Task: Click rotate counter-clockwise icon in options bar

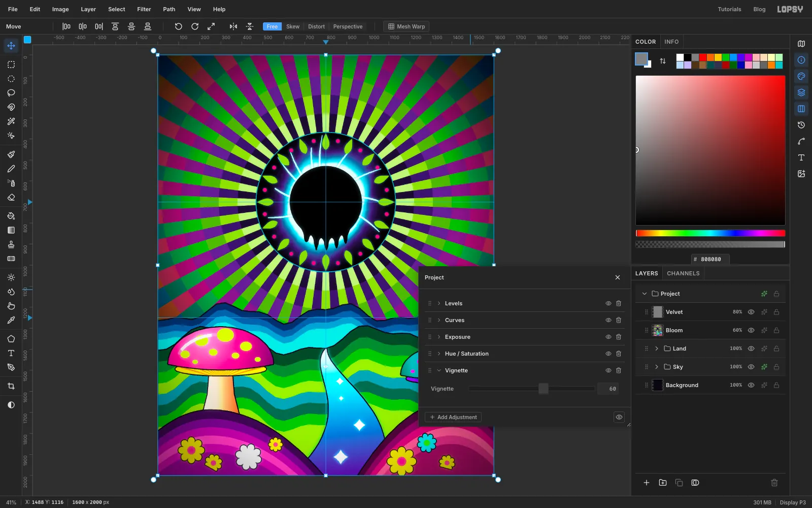Action: pyautogui.click(x=179, y=26)
